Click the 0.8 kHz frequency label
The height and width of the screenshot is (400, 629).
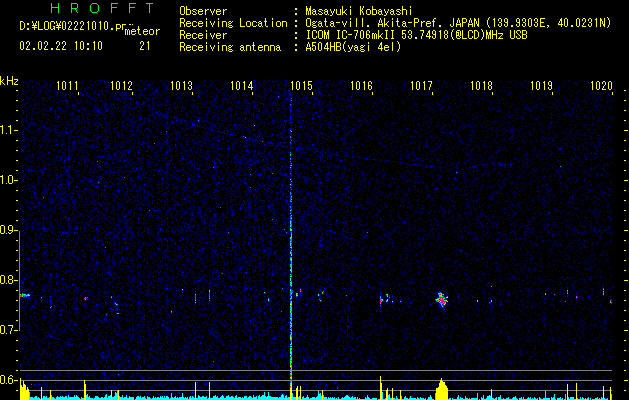click(8, 280)
